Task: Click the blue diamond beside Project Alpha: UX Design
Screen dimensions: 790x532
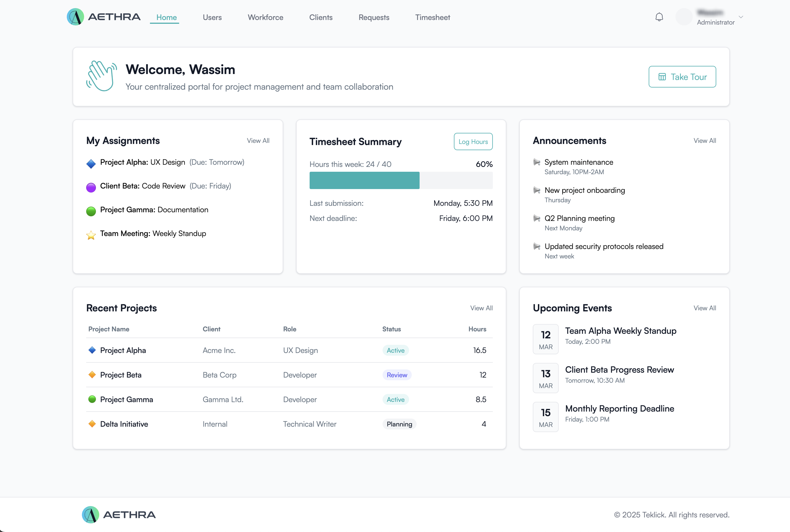Action: (x=91, y=164)
